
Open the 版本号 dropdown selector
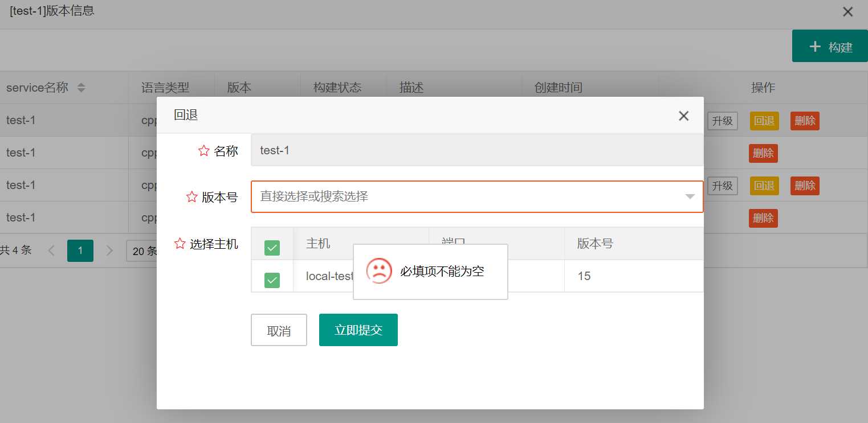[477, 197]
